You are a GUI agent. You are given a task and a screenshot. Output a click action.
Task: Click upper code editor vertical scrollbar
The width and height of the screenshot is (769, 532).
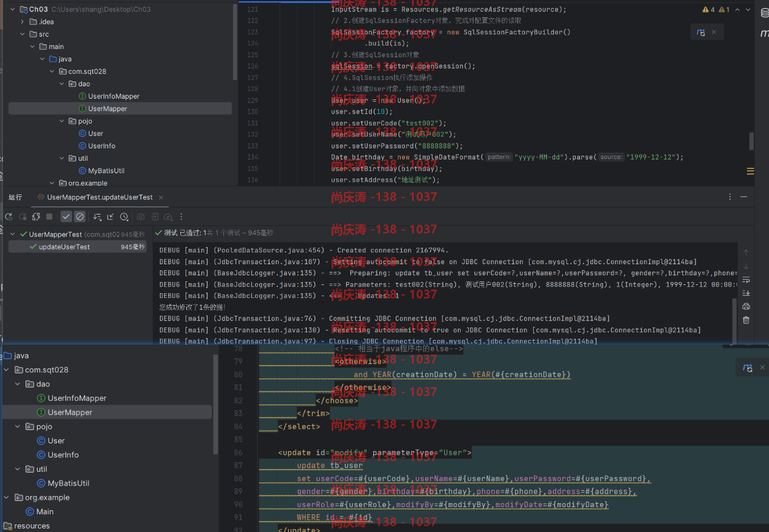752,141
